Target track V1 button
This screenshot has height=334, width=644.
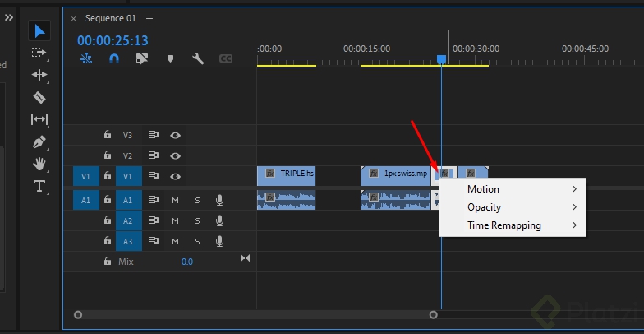128,176
